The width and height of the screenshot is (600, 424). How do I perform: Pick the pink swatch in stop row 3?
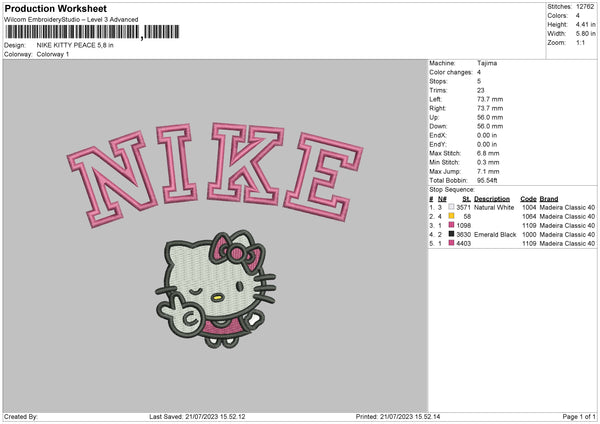click(x=452, y=225)
